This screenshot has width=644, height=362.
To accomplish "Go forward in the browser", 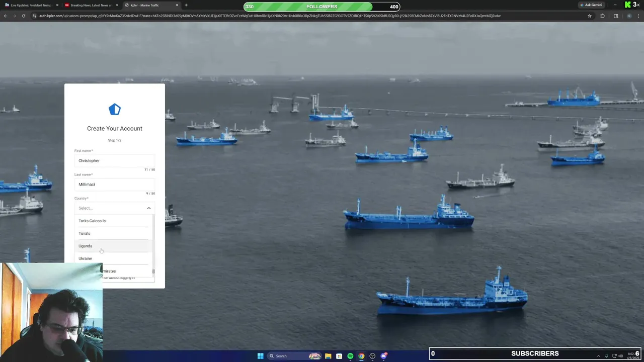I will pos(15,16).
